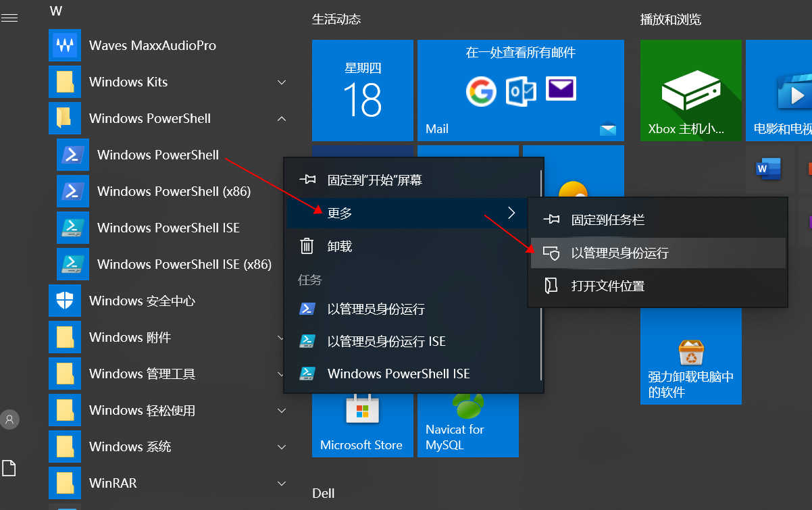Select 卸载 in context menu
812x510 pixels.
tap(413, 246)
